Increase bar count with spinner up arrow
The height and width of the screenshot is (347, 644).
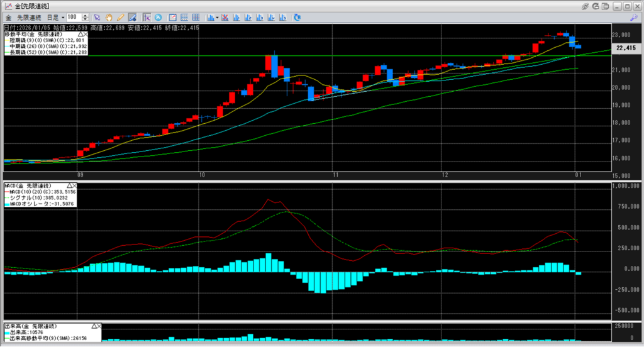(x=85, y=15)
